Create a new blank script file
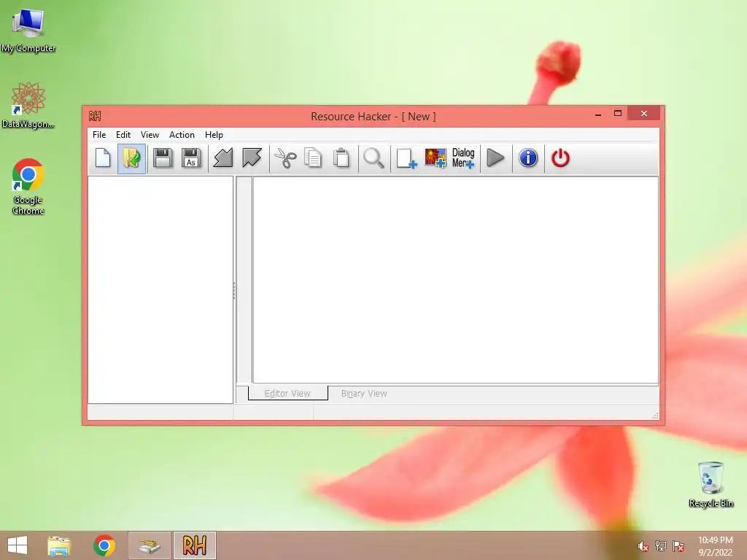Screen dimensions: 747x560 click(x=103, y=158)
